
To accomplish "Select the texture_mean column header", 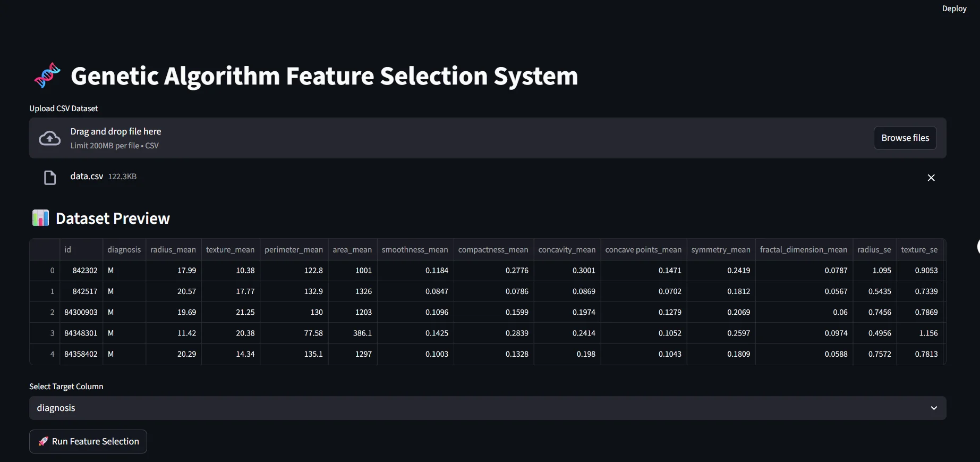I will (x=231, y=249).
